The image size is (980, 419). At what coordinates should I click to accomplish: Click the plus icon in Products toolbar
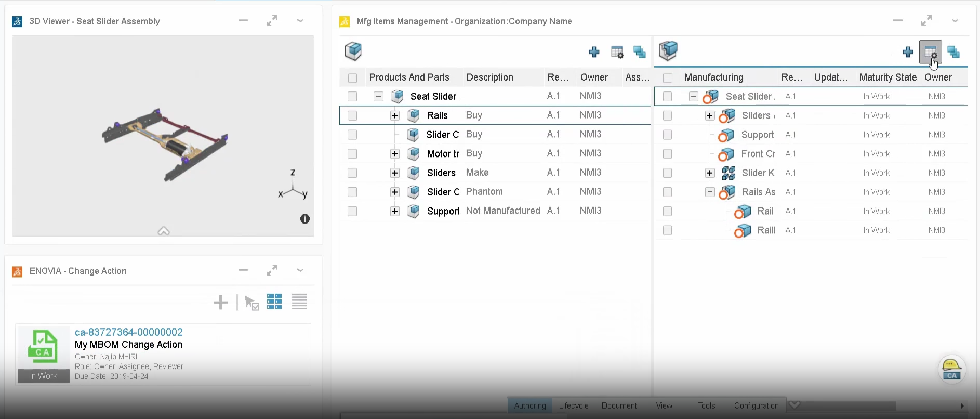594,52
